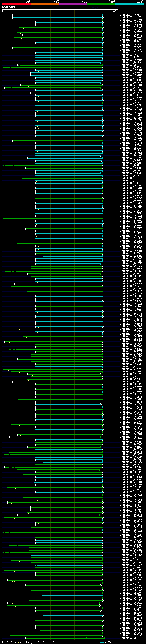Click the UniRef100_B8LN33 entry
The width and height of the screenshot is (146, 644).
pyautogui.click(x=131, y=93)
